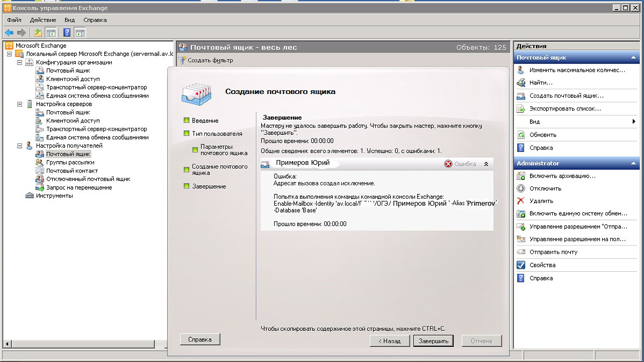Click the < Назад button
Viewport: 644px width, 362px height.
pos(389,341)
